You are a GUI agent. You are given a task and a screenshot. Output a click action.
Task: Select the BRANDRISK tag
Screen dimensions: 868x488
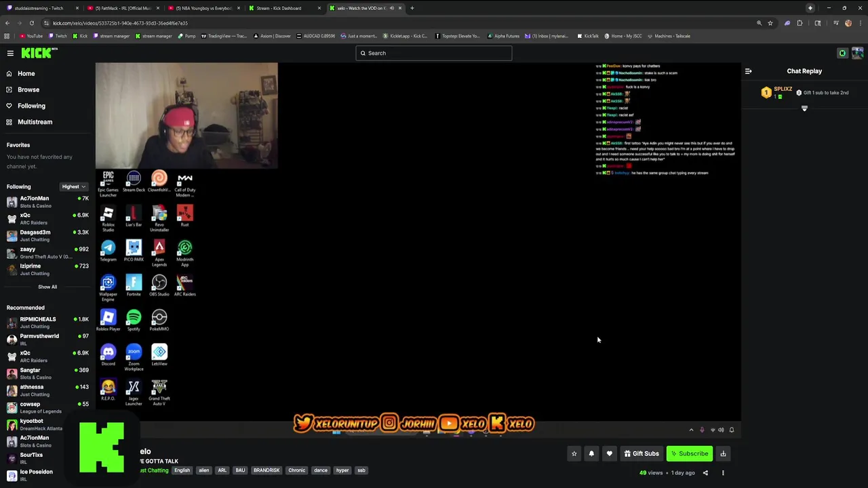coord(267,470)
